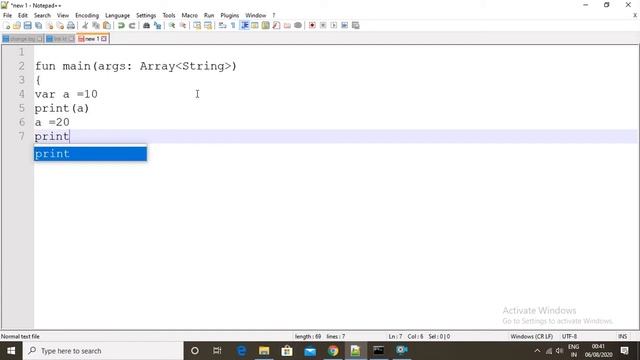Image resolution: width=640 pixels, height=360 pixels.
Task: Open the Plugins menu
Action: pyautogui.click(x=230, y=15)
